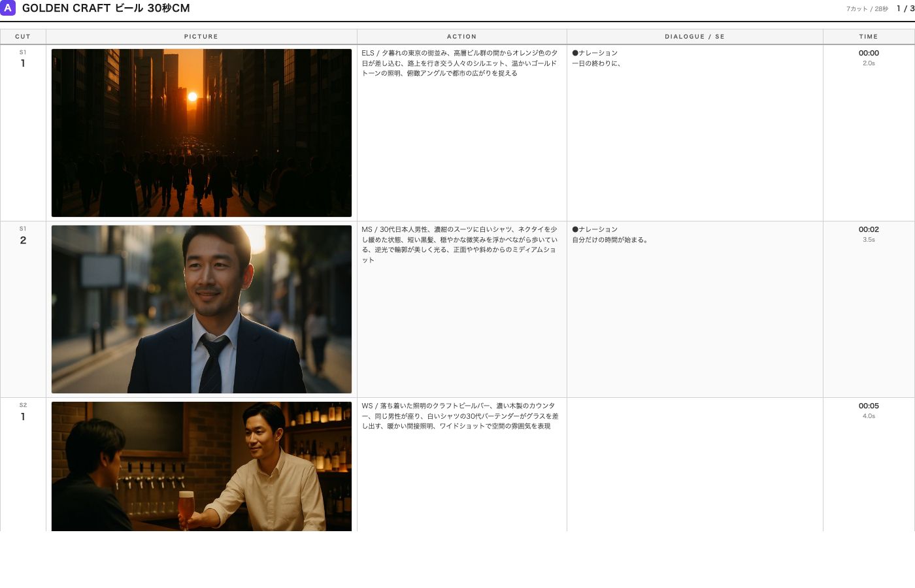The width and height of the screenshot is (915, 588).
Task: Click the 2.0s duration value
Action: [869, 63]
